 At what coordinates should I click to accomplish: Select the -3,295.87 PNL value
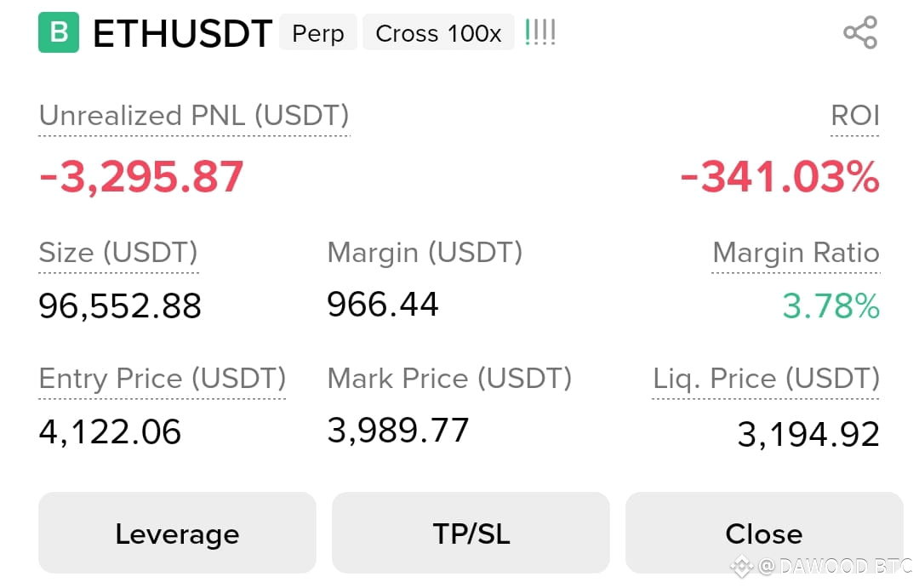(x=141, y=176)
